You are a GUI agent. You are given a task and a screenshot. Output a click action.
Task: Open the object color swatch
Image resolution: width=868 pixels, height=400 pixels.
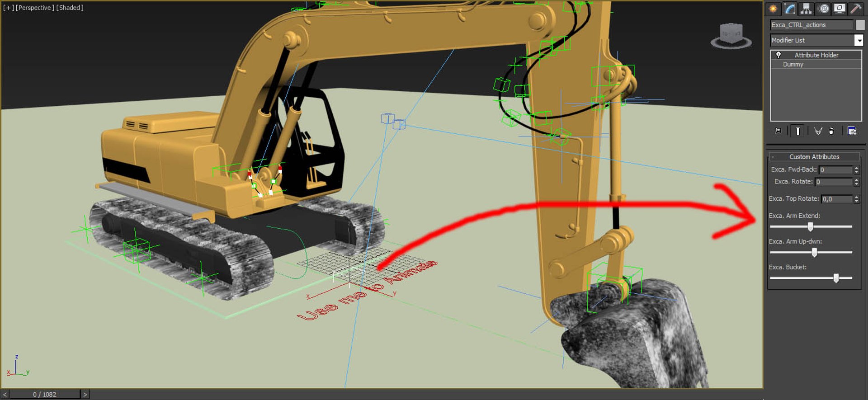click(x=860, y=25)
